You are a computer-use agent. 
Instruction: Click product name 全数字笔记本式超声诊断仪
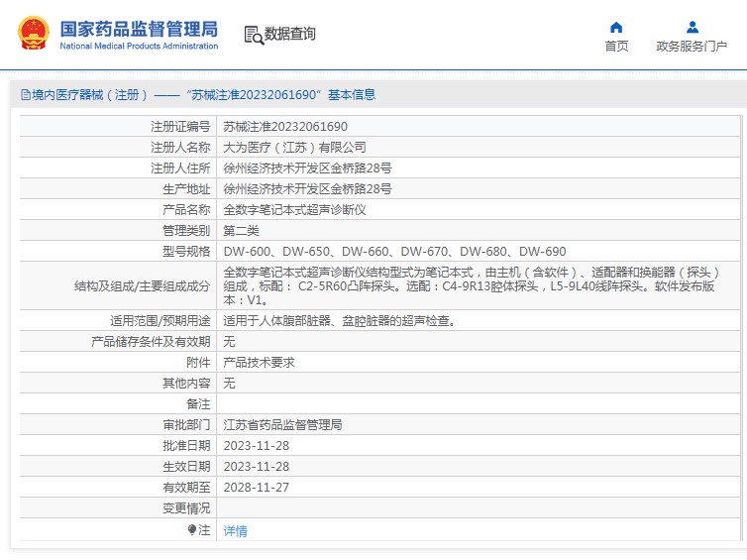[x=294, y=210]
